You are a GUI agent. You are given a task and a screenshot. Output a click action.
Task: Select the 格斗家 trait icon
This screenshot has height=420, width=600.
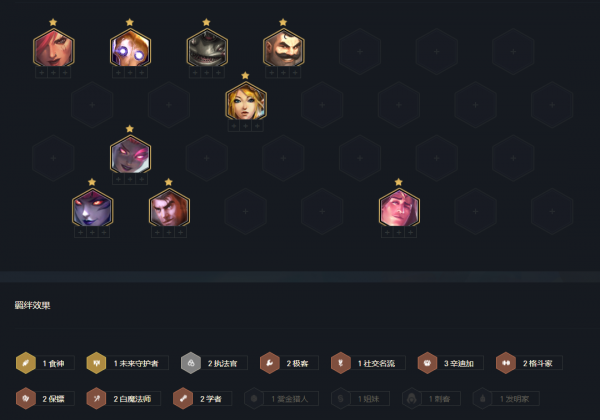click(506, 363)
